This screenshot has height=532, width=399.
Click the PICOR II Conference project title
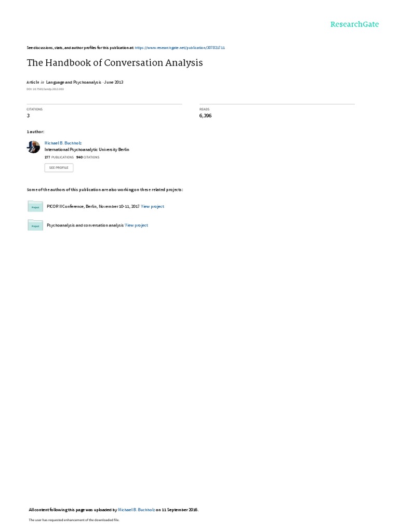(93, 206)
